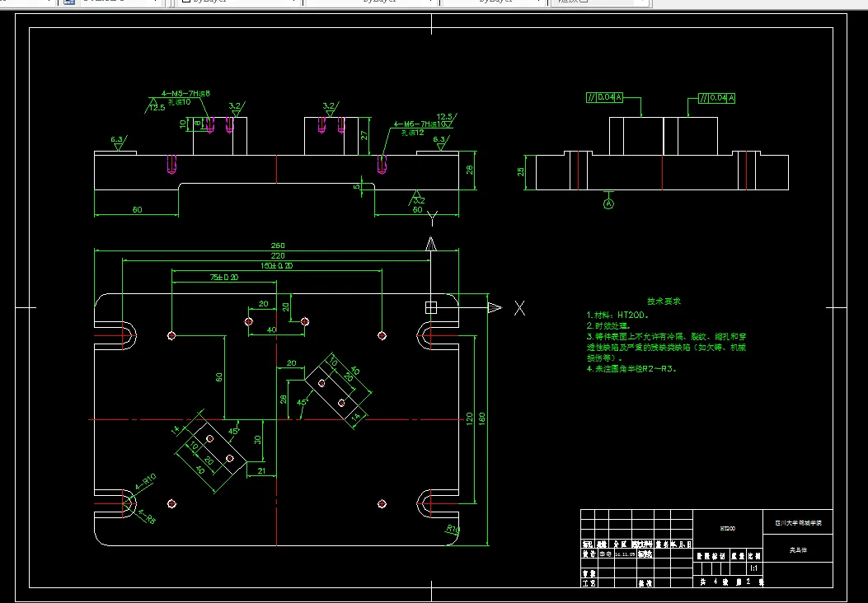
Task: Pick the 4-R10 radius label
Action: 145,481
